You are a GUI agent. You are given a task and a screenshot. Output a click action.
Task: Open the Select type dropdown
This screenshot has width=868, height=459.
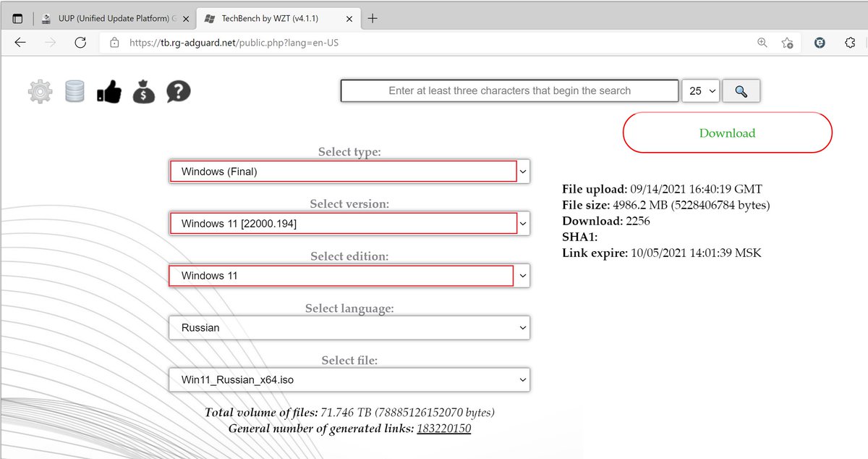coord(349,172)
